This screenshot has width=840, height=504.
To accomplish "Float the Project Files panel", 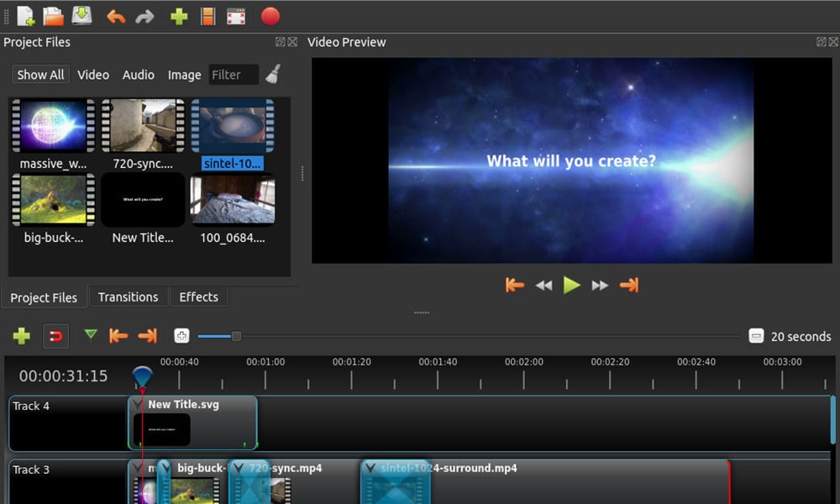I will pyautogui.click(x=281, y=42).
